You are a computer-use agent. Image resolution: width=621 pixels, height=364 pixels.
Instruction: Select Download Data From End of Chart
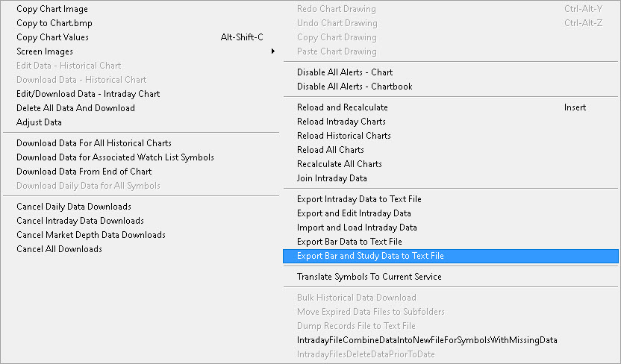click(84, 172)
